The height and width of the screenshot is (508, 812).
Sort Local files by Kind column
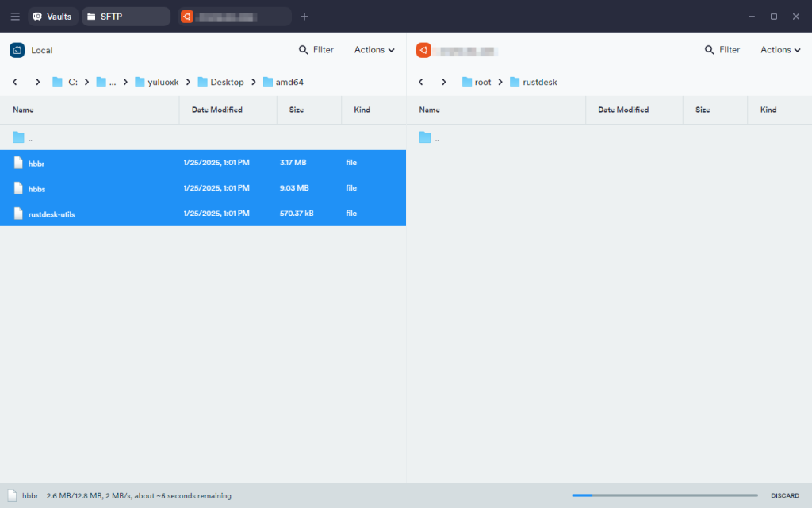362,110
